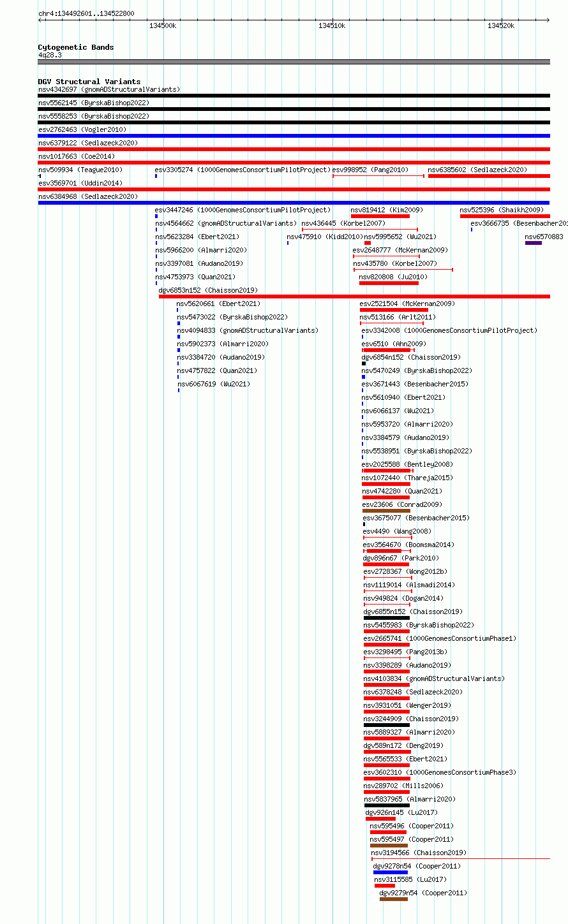Click the dgv926n145 (Lu2017) label

[401, 813]
